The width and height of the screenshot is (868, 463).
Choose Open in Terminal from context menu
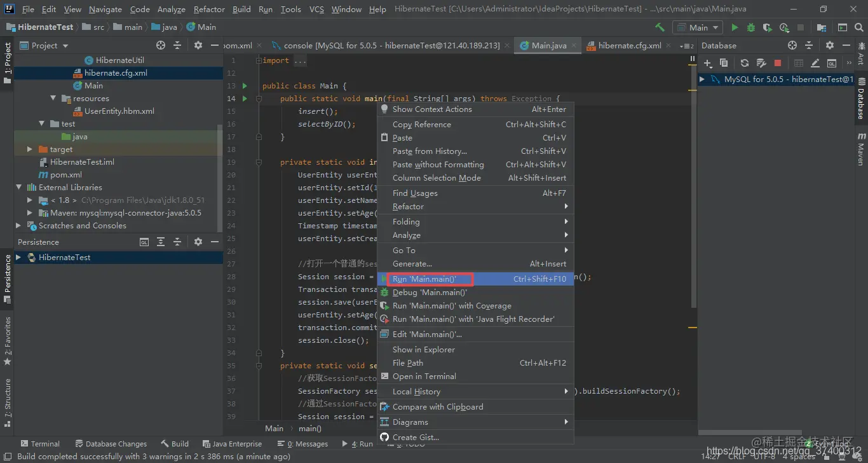click(x=476, y=377)
